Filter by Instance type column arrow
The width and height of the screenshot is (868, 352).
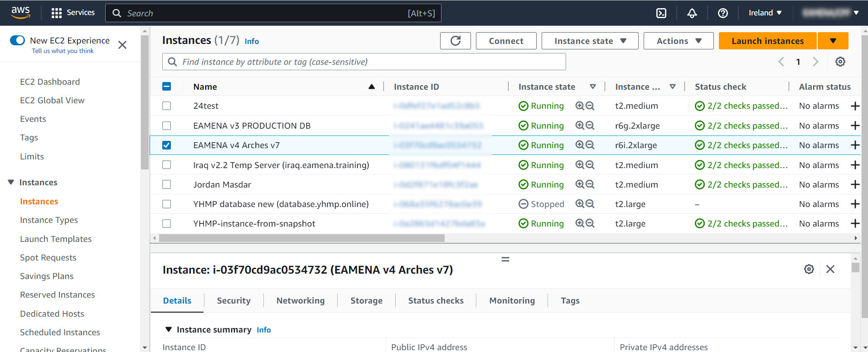click(673, 87)
